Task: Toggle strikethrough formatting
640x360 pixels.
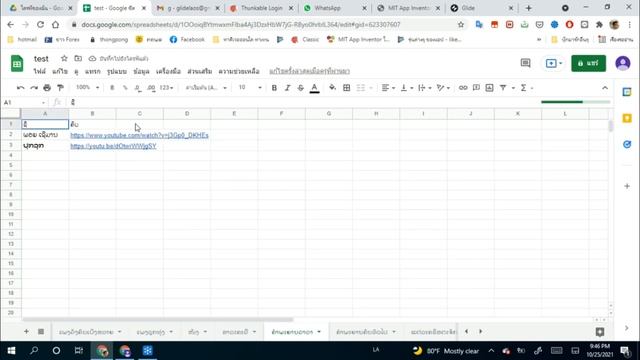Action: point(300,88)
